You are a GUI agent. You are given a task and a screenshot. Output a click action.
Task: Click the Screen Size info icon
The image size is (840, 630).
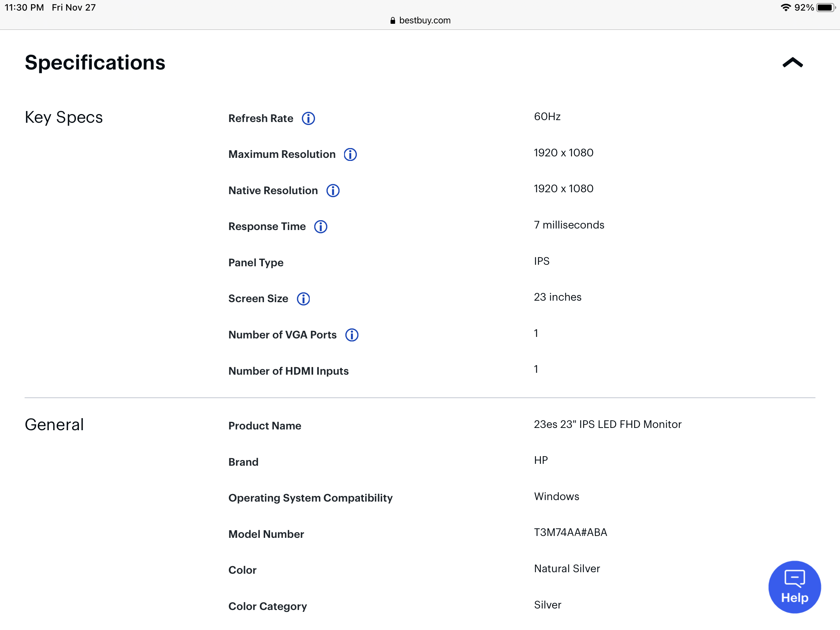(x=303, y=299)
